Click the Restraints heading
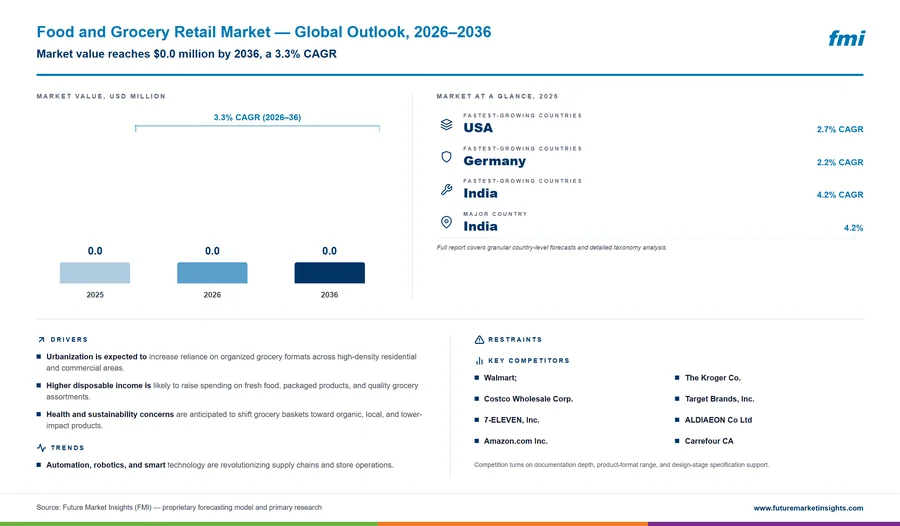The image size is (900, 526). point(515,339)
